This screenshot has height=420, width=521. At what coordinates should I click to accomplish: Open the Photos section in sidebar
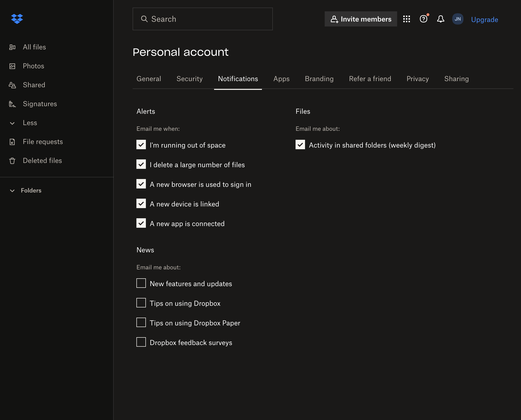point(33,66)
